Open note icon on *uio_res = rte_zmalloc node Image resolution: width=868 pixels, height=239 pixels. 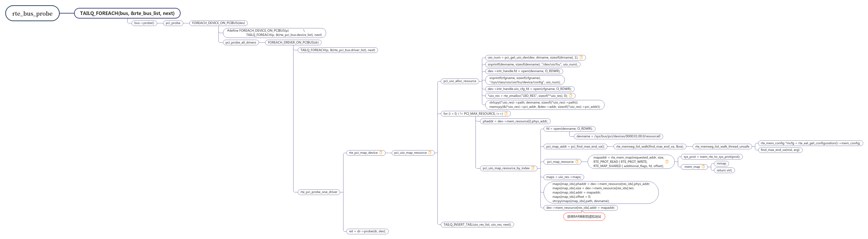pos(571,96)
